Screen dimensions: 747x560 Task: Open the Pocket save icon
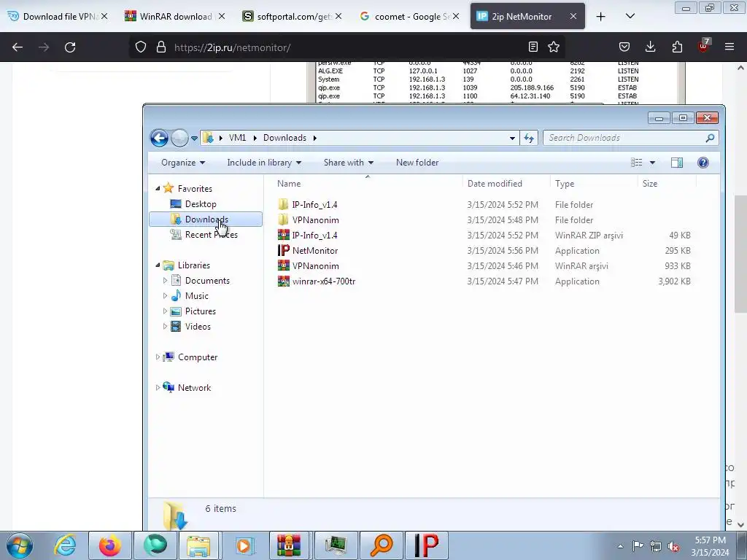[624, 47]
